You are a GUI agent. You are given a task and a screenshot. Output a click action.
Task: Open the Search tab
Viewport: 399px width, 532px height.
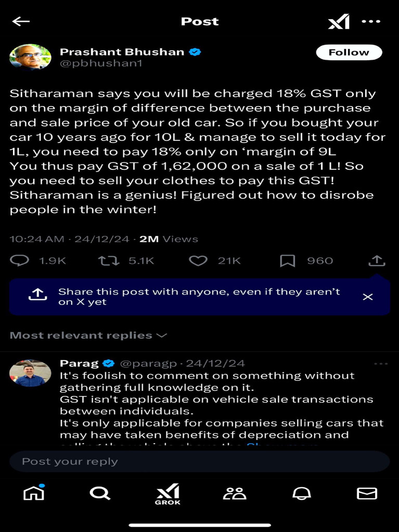[x=100, y=493]
